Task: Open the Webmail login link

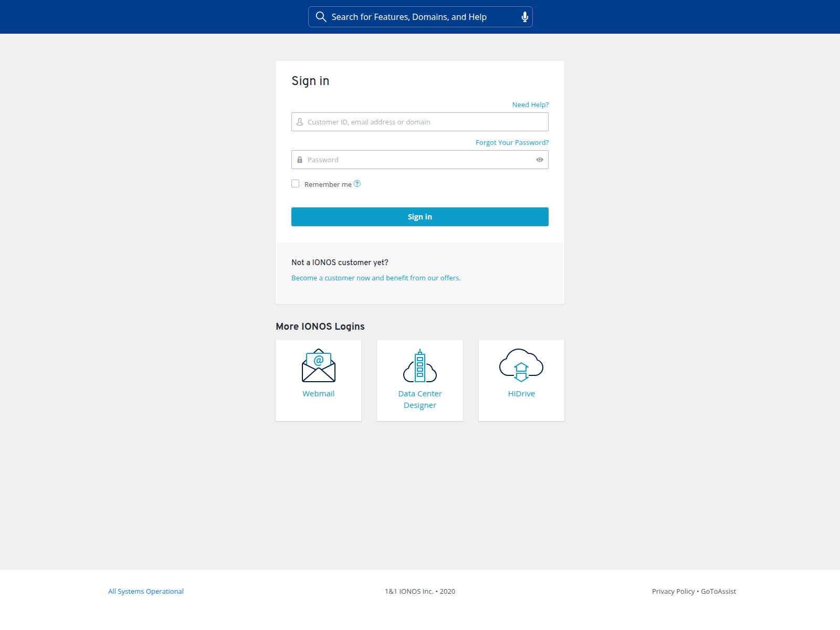Action: pos(319,394)
